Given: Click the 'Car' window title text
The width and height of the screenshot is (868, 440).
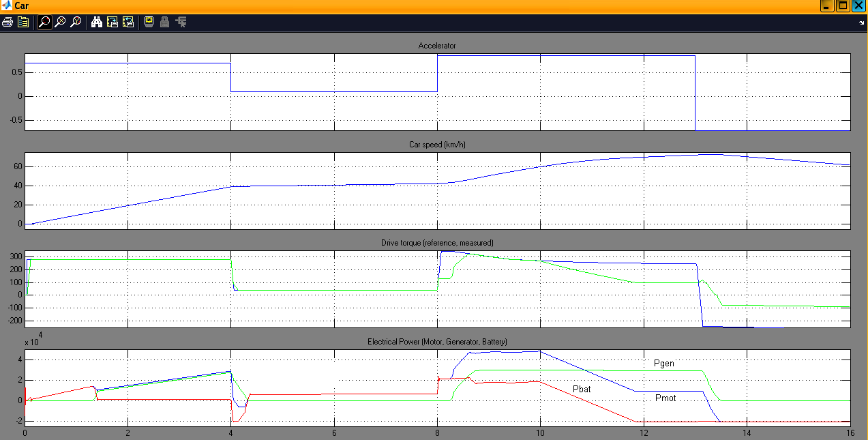Looking at the screenshot, I should coord(22,6).
